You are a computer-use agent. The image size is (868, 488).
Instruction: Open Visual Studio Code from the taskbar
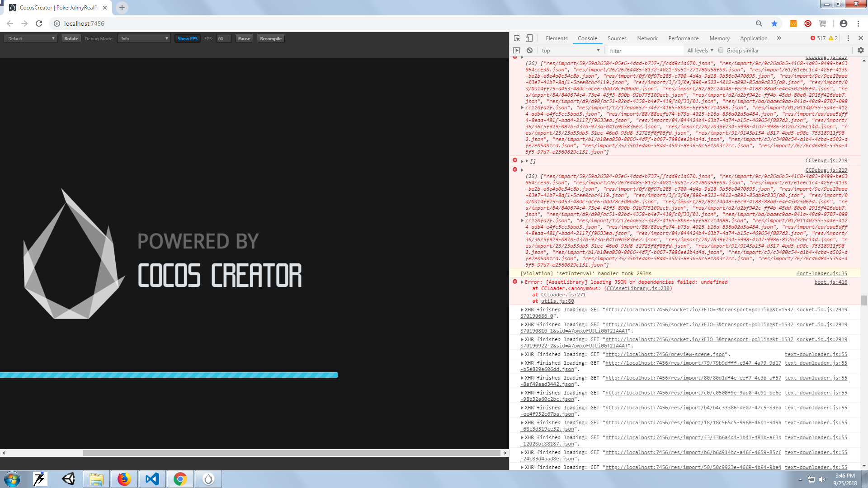152,479
